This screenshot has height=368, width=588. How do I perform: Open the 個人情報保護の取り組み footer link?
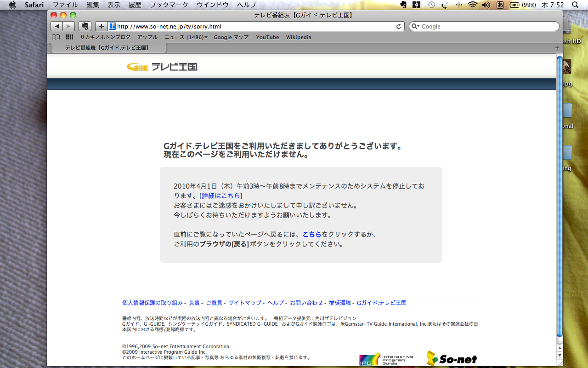pyautogui.click(x=153, y=303)
